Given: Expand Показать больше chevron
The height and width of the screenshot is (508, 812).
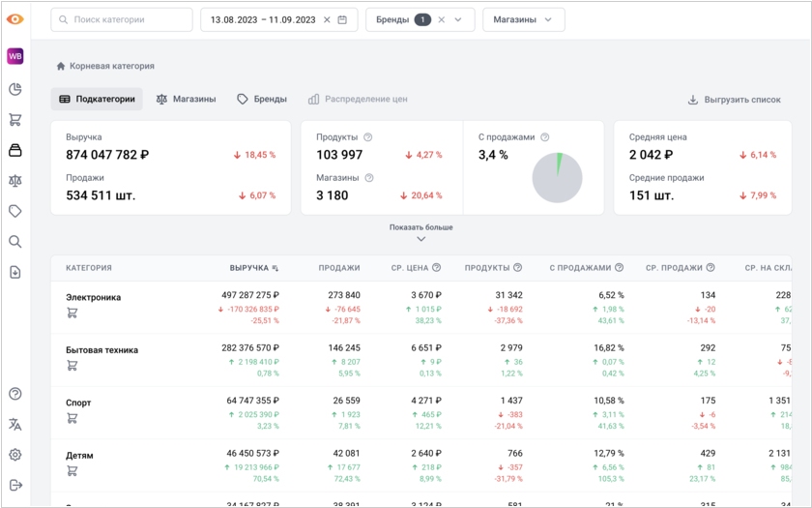Looking at the screenshot, I should coord(421,239).
